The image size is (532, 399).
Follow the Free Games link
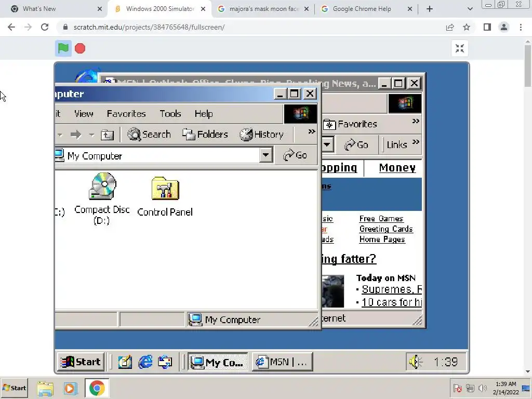click(381, 219)
